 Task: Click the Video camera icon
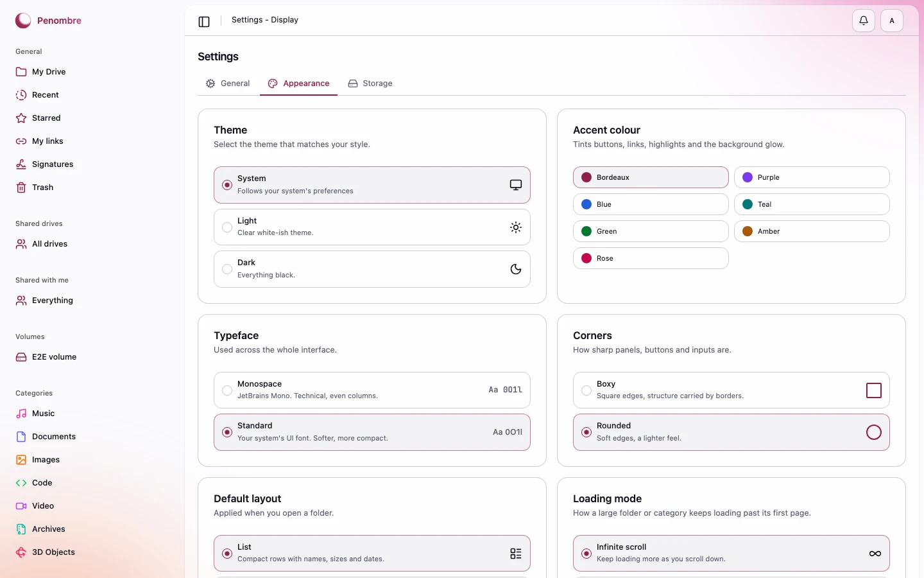coord(21,506)
